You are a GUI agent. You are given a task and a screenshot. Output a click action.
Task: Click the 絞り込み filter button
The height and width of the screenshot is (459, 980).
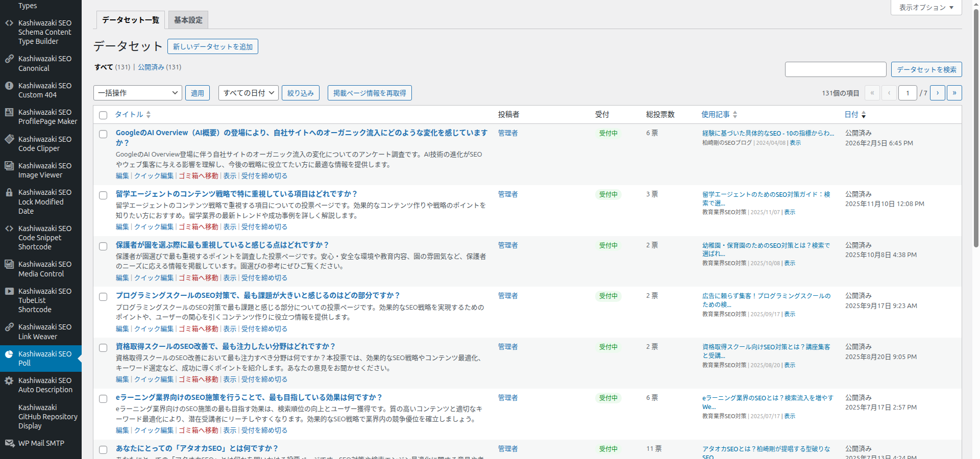click(x=301, y=93)
